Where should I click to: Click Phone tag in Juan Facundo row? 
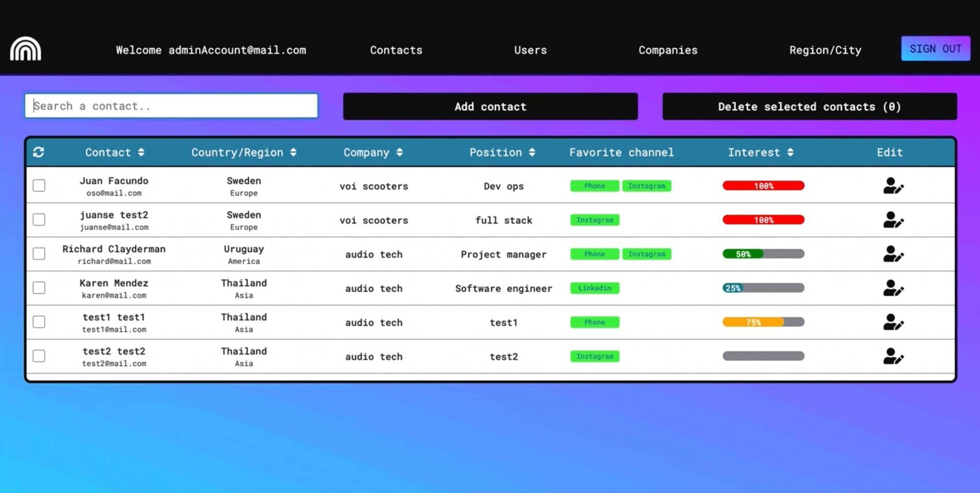[x=595, y=186]
